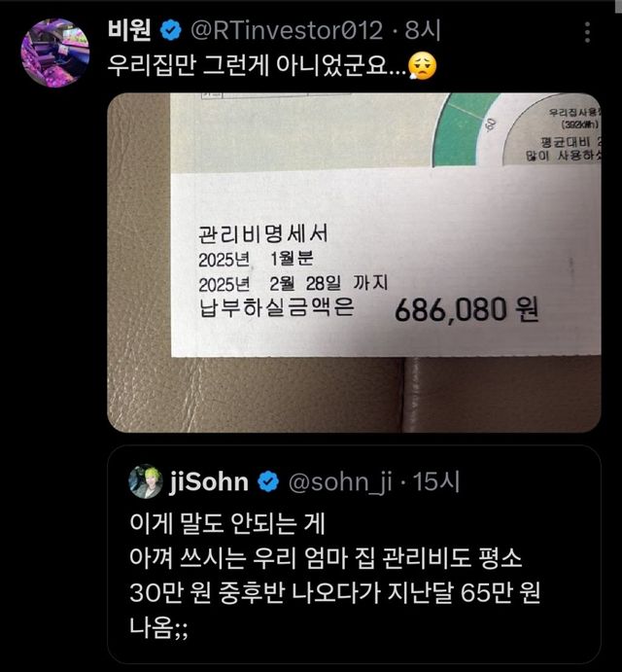Tap the blue verified badge beside 비원
This screenshot has height=672, width=622.
click(x=170, y=30)
